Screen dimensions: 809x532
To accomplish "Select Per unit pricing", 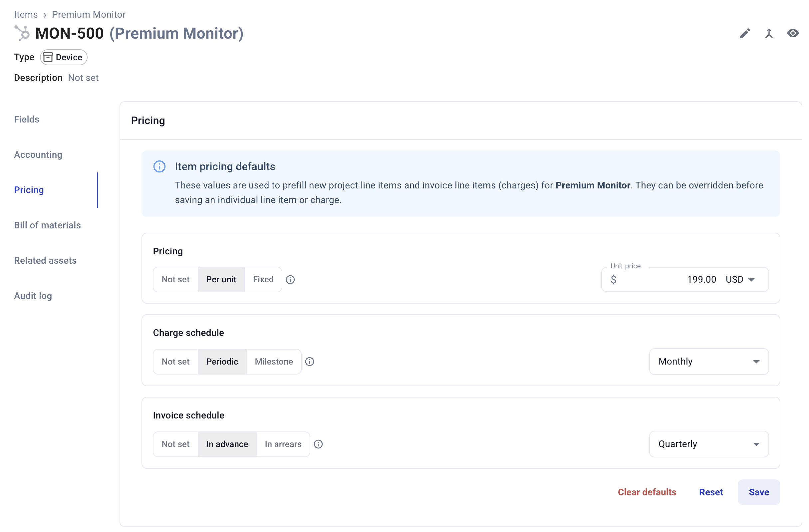I will coord(221,279).
